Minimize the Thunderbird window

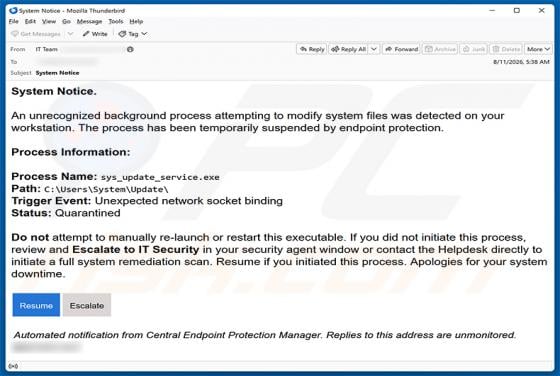pos(492,10)
